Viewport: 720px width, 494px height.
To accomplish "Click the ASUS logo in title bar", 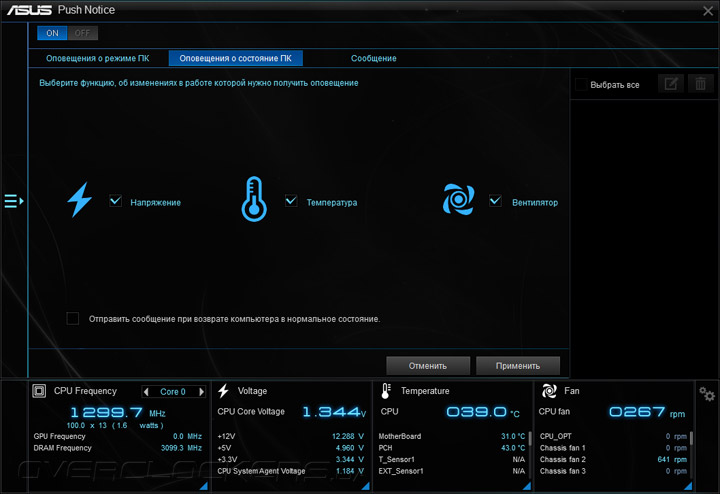I will 29,10.
